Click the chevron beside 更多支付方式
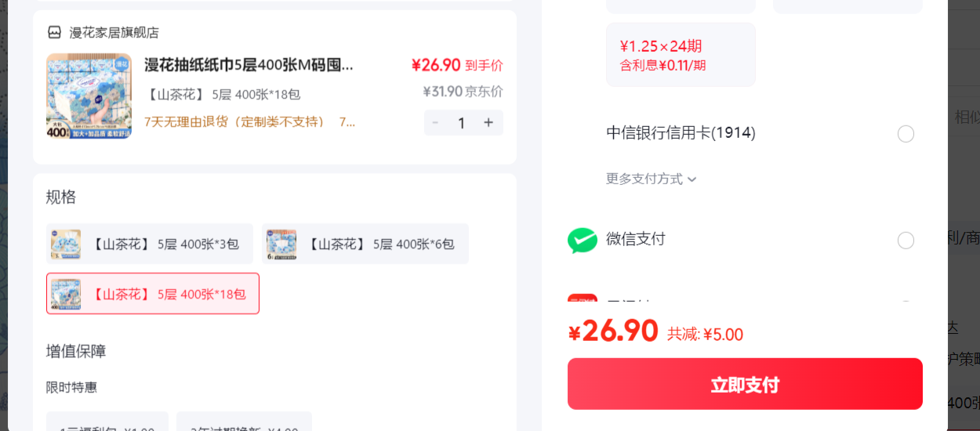Image resolution: width=980 pixels, height=431 pixels. tap(691, 179)
